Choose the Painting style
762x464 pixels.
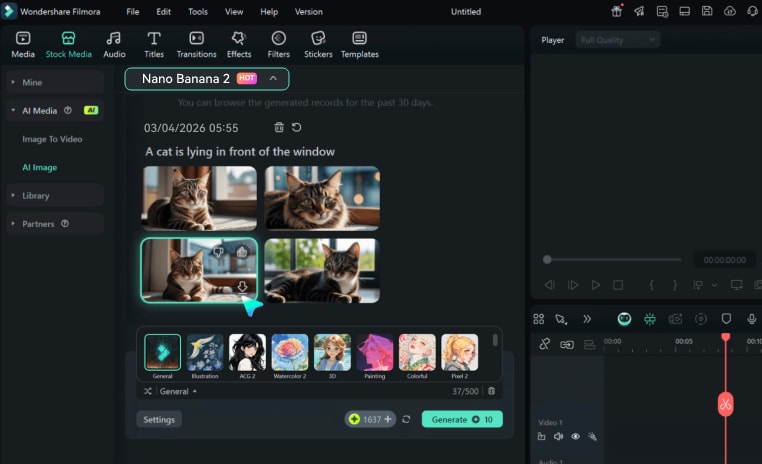click(x=375, y=356)
